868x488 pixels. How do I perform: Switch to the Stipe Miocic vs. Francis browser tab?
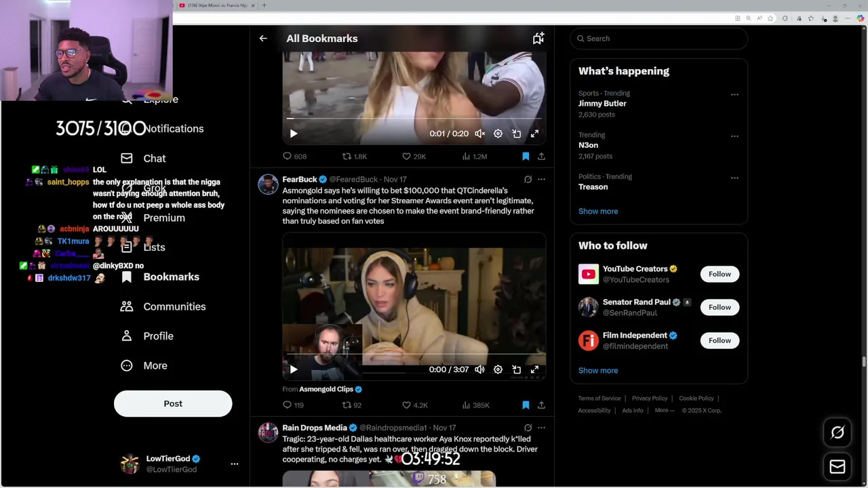[x=217, y=5]
